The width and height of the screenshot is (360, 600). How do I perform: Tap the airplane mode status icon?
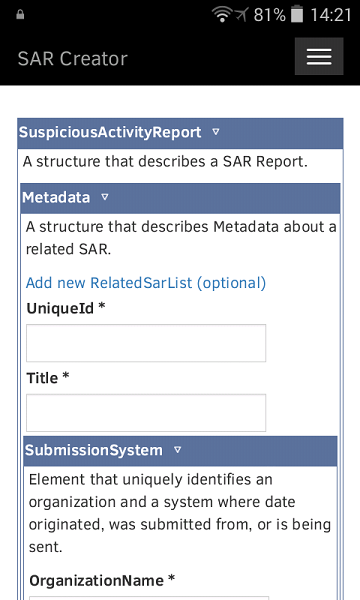coord(242,15)
